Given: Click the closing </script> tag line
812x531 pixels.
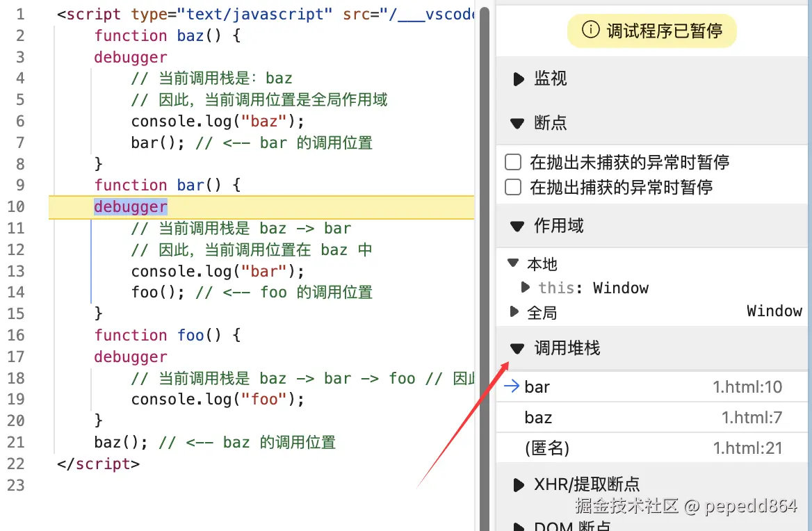Looking at the screenshot, I should tap(99, 464).
